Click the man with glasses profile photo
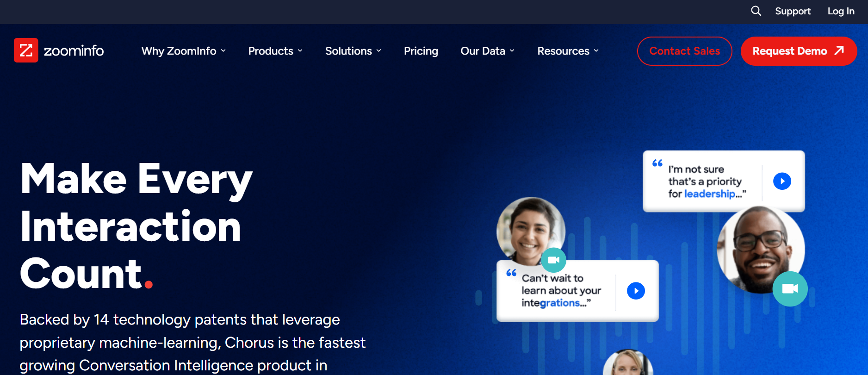 click(761, 249)
